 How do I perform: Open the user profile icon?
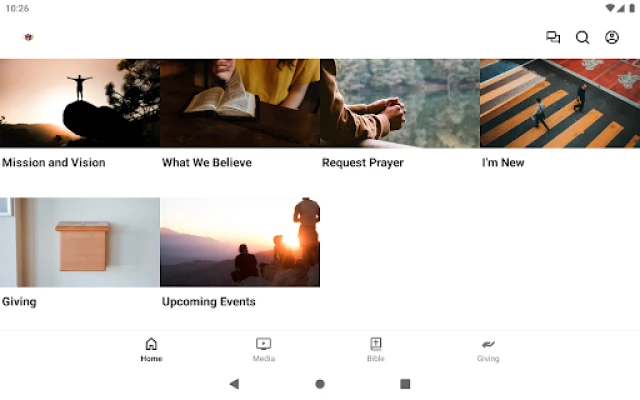(x=612, y=38)
